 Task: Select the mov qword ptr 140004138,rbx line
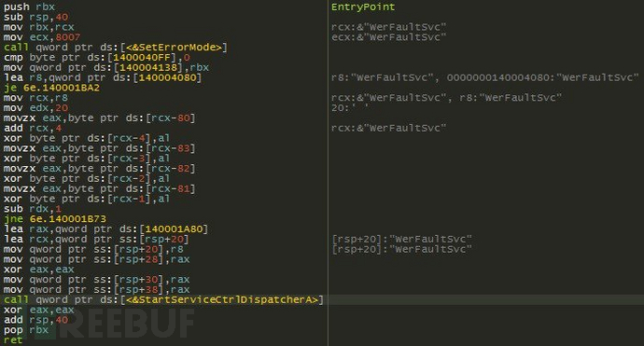click(x=106, y=67)
